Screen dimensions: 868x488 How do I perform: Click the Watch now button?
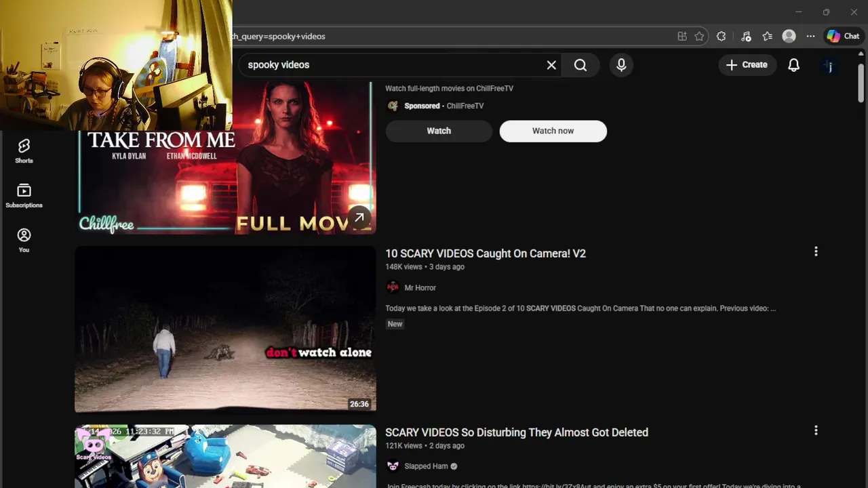coord(553,131)
